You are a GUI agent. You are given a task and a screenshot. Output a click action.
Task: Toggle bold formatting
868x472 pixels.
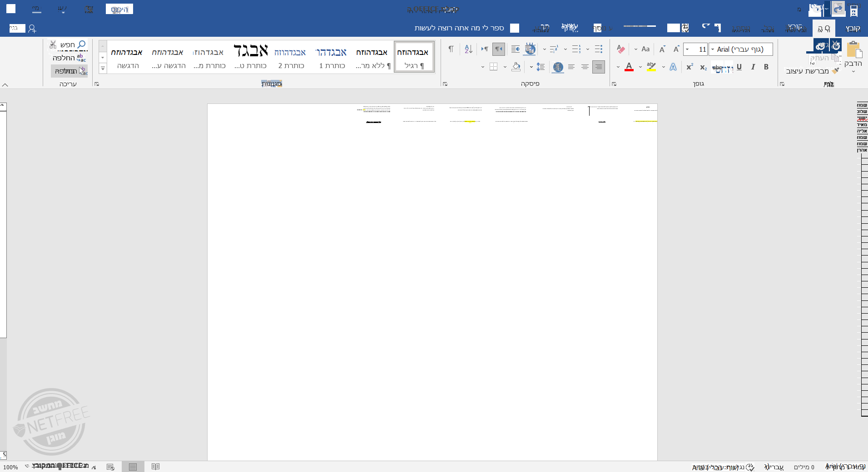766,67
